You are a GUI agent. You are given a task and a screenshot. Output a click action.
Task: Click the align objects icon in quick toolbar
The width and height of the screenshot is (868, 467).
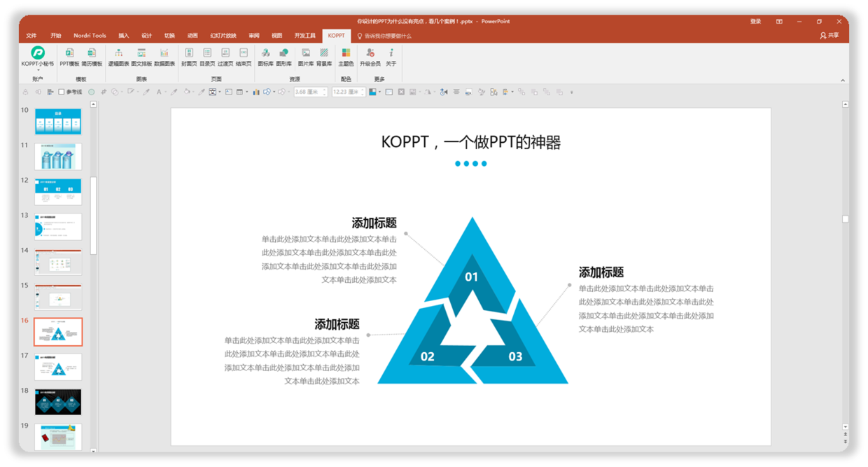[x=50, y=92]
